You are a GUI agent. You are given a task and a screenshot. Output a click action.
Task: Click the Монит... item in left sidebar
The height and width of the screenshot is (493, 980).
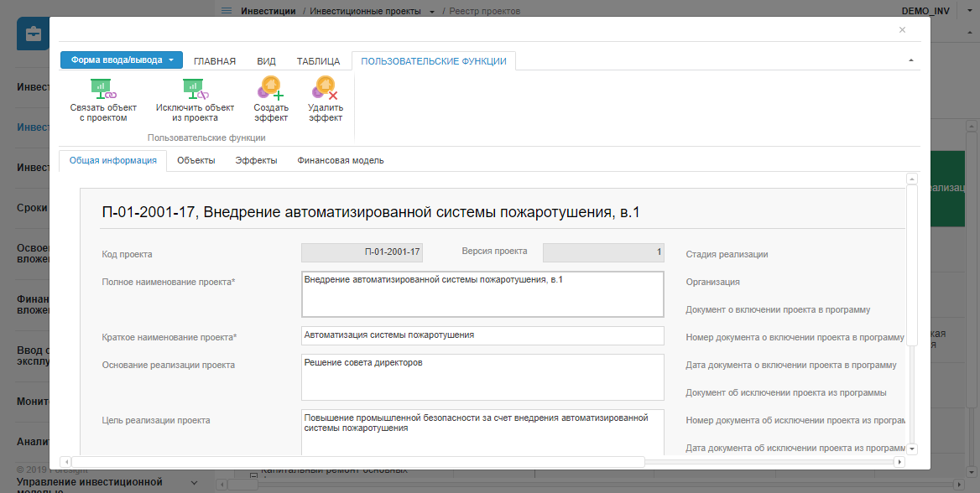(33, 401)
